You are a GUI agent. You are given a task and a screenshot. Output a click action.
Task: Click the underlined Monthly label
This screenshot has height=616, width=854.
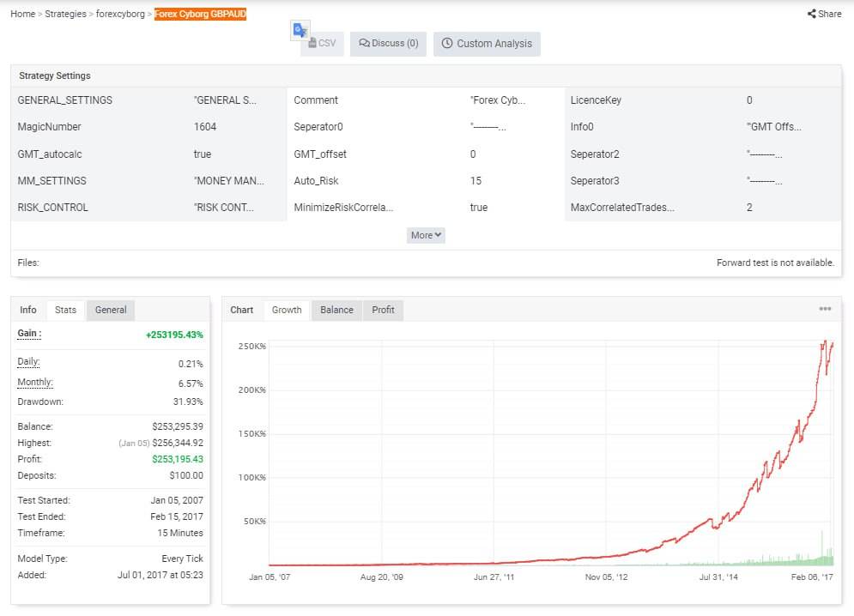(x=34, y=383)
